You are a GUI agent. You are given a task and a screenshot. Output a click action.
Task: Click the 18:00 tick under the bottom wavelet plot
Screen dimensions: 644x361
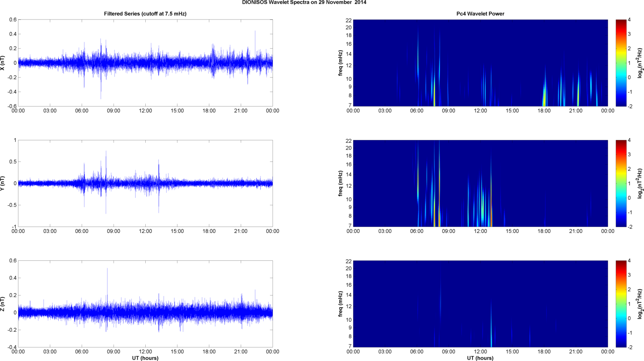544,352
